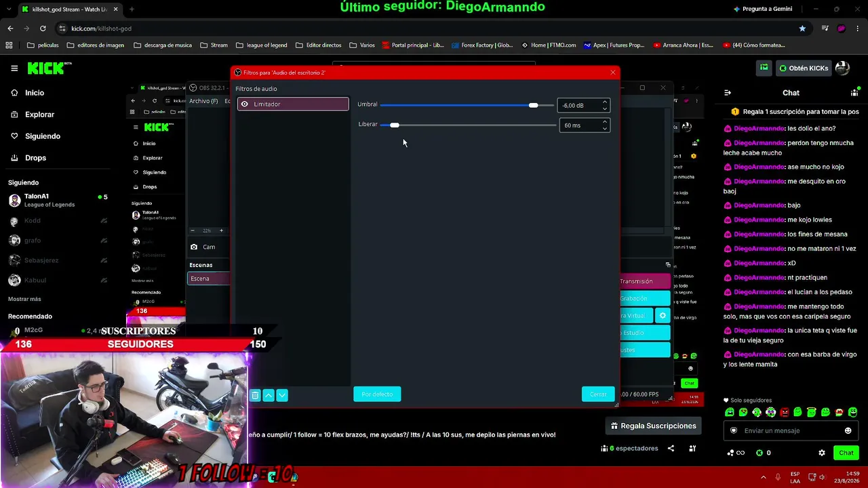This screenshot has width=868, height=488.
Task: Open the descarga de musica bookmark folder
Action: [163, 45]
